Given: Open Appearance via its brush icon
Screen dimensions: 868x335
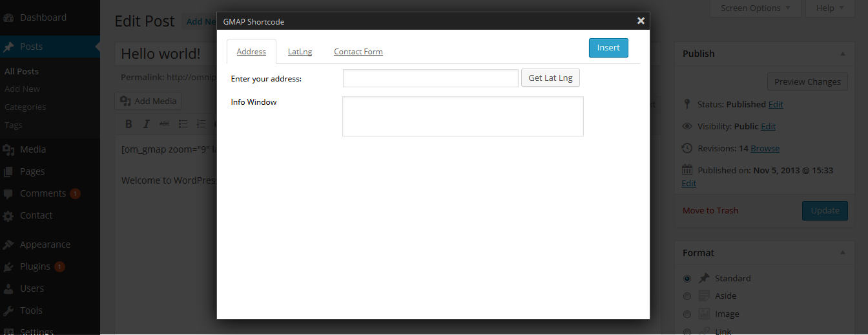Looking at the screenshot, I should point(9,245).
